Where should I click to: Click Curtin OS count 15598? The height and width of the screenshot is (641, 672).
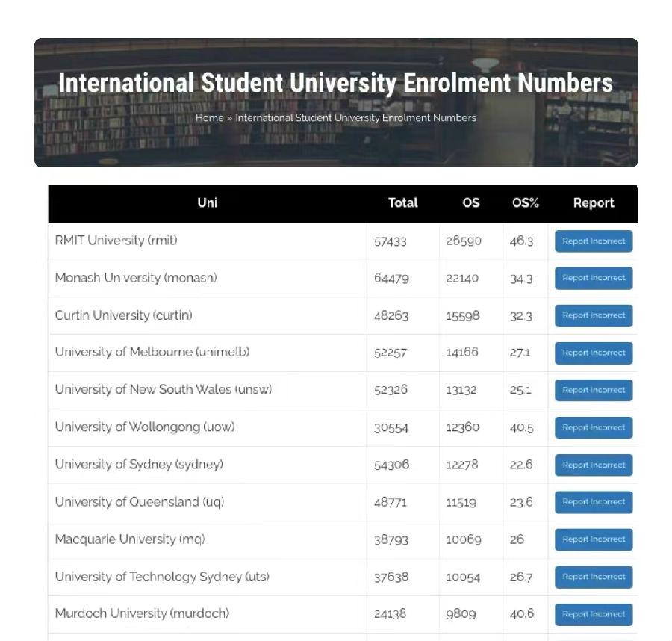pyautogui.click(x=463, y=316)
